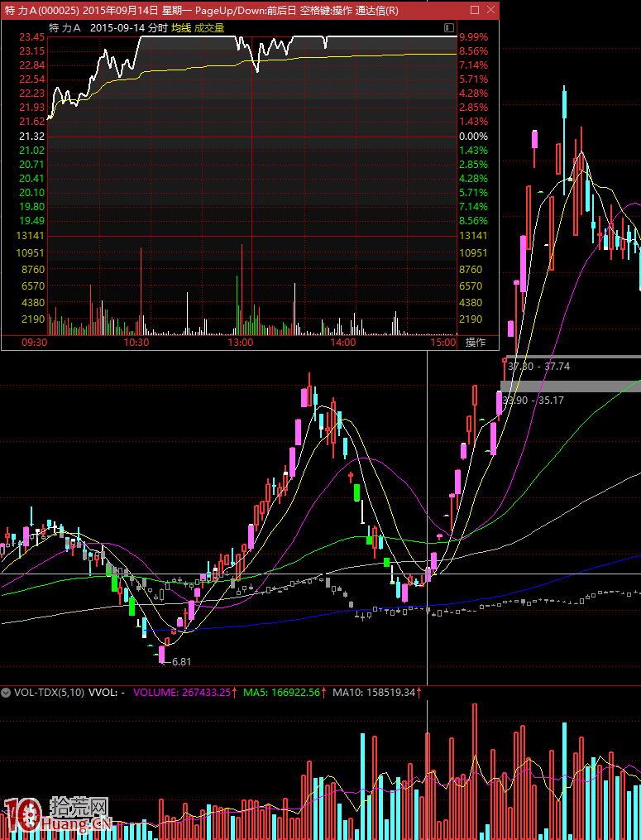This screenshot has height=840, width=641.
Task: Click the 23.45 price axis label
Action: pyautogui.click(x=31, y=37)
